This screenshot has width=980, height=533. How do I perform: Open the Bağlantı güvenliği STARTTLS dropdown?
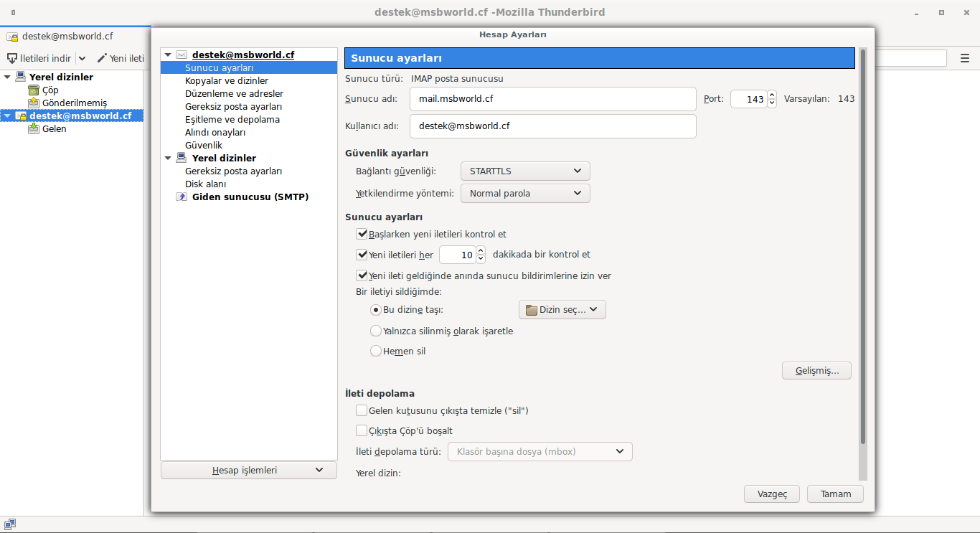click(x=525, y=171)
